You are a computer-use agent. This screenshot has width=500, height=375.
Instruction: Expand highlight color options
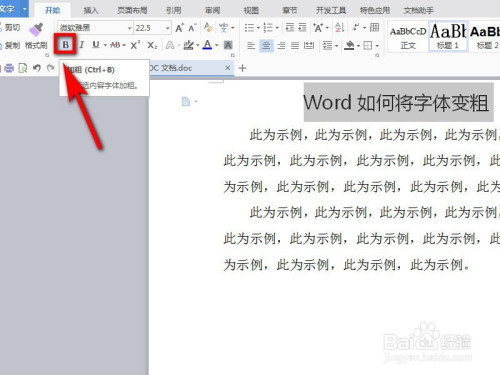click(198, 45)
